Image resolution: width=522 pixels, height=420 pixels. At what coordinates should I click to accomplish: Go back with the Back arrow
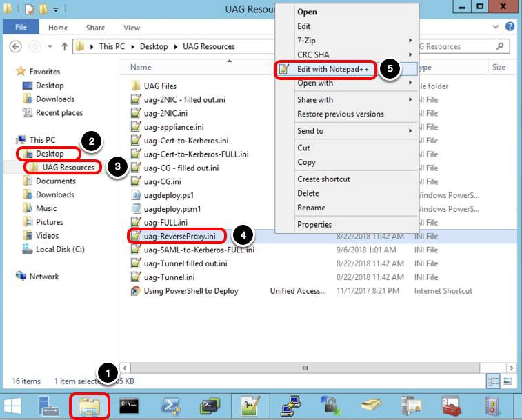[16, 46]
